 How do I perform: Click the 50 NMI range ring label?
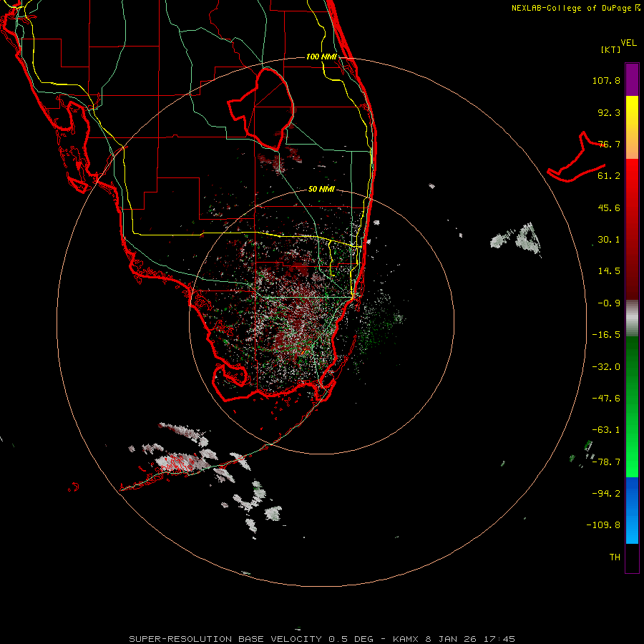[x=321, y=189]
